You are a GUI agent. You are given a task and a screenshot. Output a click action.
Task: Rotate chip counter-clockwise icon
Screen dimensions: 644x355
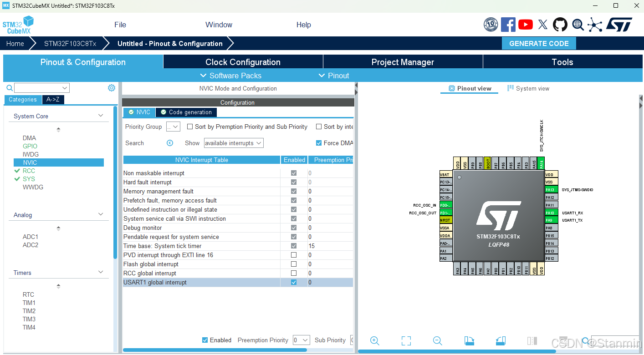click(501, 340)
